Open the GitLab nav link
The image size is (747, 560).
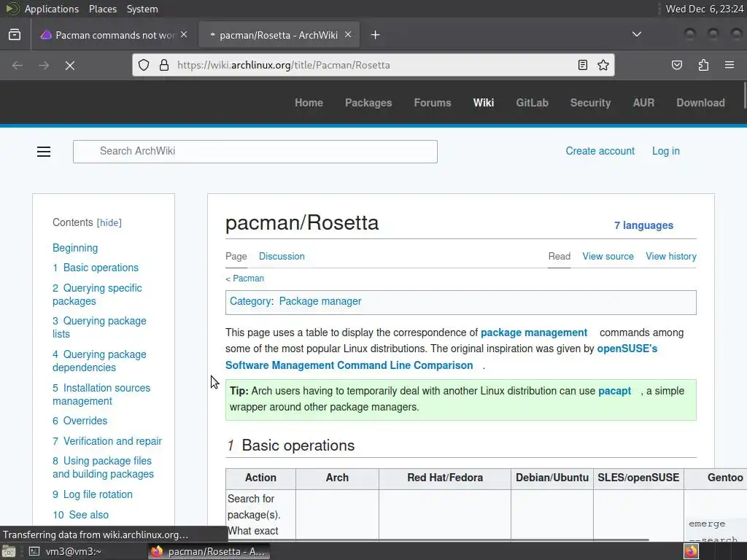point(532,103)
